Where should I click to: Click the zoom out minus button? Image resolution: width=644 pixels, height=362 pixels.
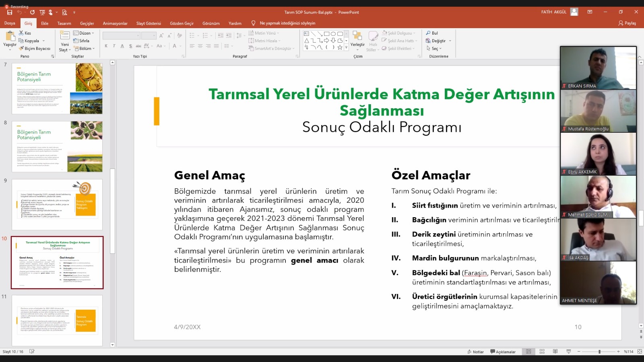pyautogui.click(x=579, y=352)
